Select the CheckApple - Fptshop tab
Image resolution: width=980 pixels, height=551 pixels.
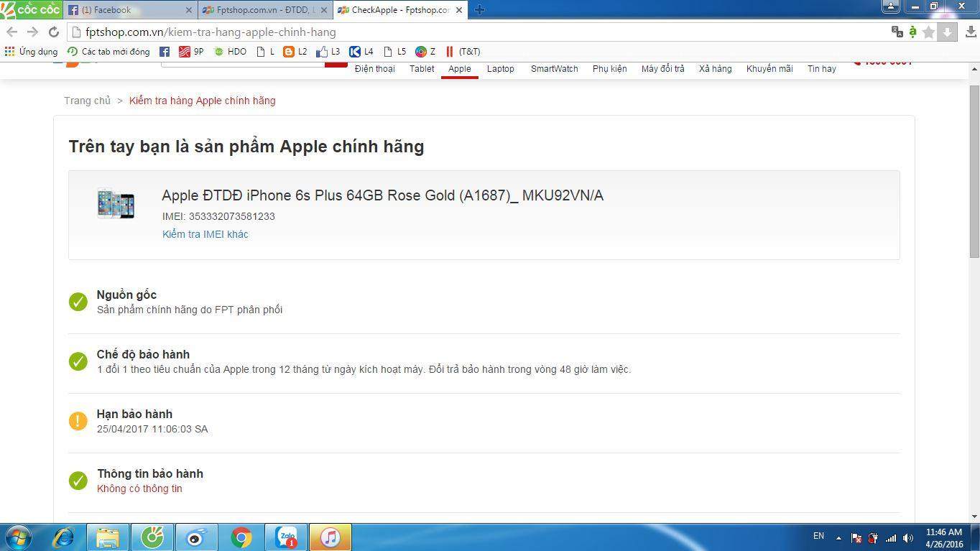399,10
